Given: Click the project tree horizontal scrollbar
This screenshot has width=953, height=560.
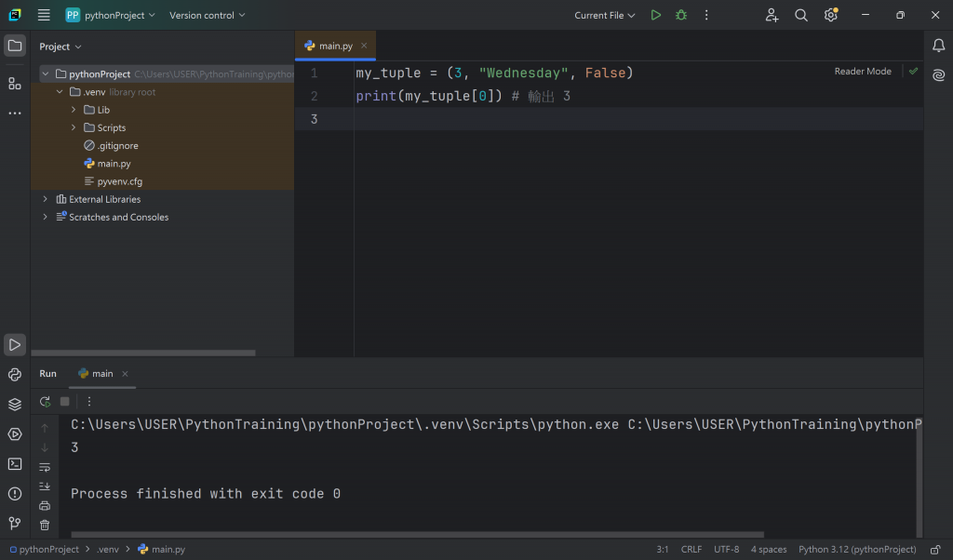Looking at the screenshot, I should 143,353.
